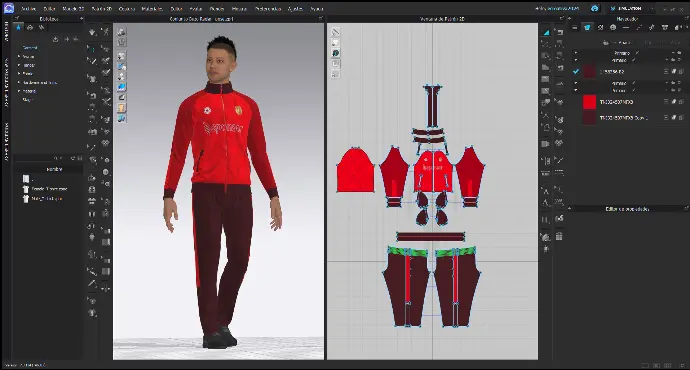Open the dropdown arrow beside SIMULATION
The height and width of the screenshot is (370, 690).
(x=652, y=8)
